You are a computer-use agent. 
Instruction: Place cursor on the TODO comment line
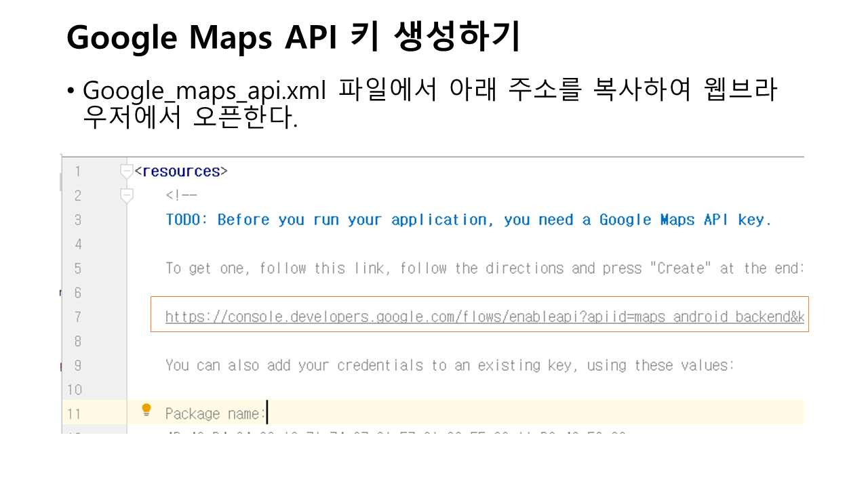pyautogui.click(x=468, y=220)
